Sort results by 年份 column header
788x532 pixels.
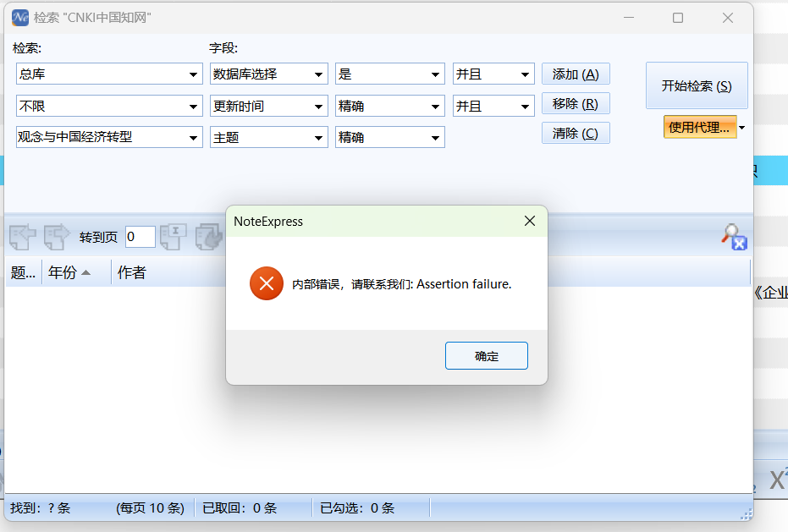coord(76,273)
